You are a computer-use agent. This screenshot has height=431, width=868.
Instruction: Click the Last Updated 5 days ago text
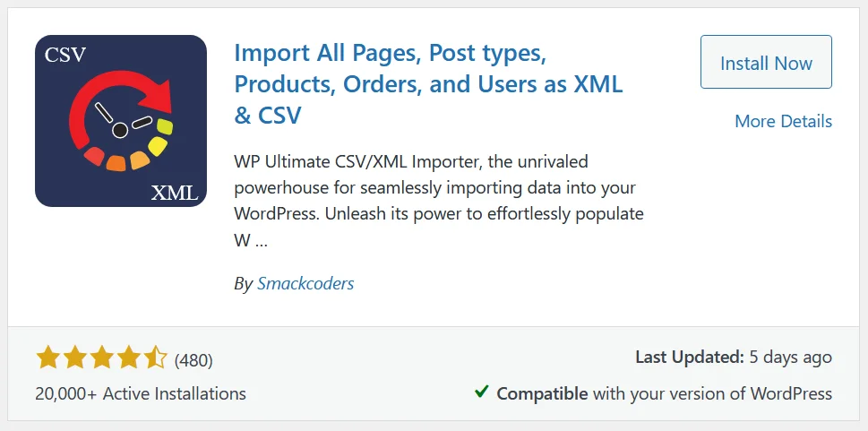733,357
